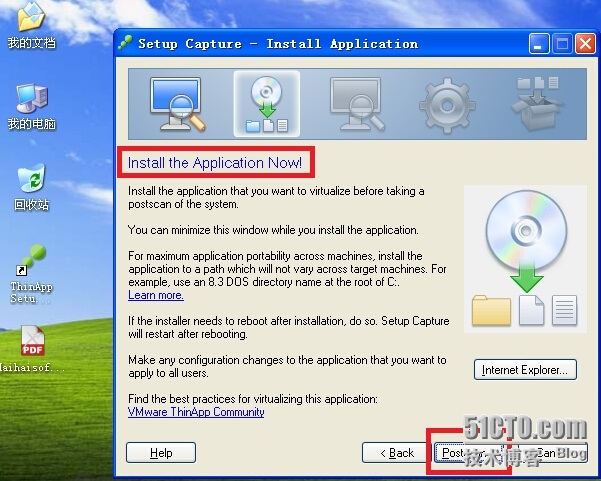Click the large disc illustration image
Screen dimensions: 601x481
pyautogui.click(x=525, y=259)
